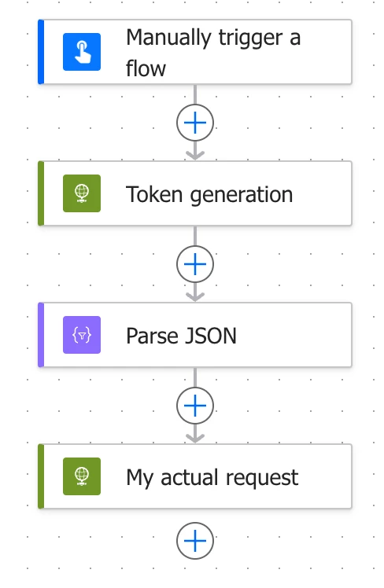Image resolution: width=384 pixels, height=588 pixels.
Task: Click the HTTP globe icon on My actual request
Action: click(x=82, y=476)
